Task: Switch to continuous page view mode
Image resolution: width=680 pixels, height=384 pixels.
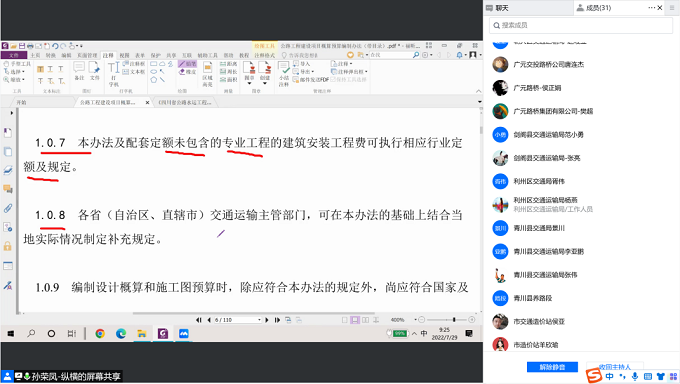Action: click(355, 320)
